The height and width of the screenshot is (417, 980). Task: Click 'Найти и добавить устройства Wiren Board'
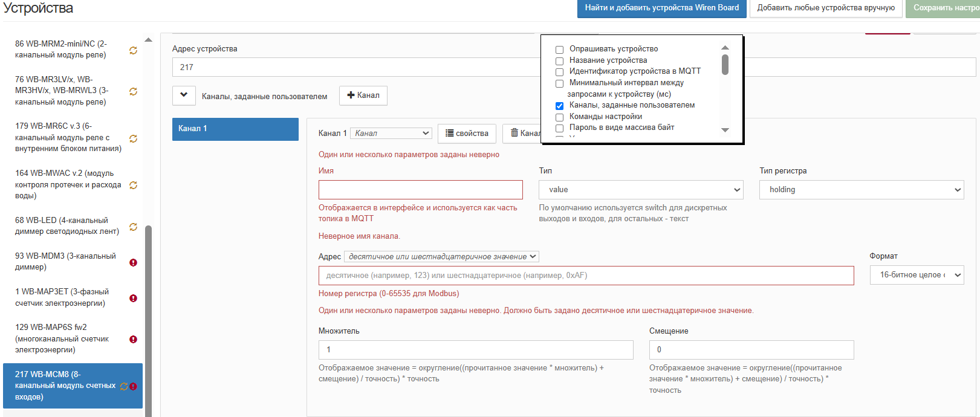point(662,8)
